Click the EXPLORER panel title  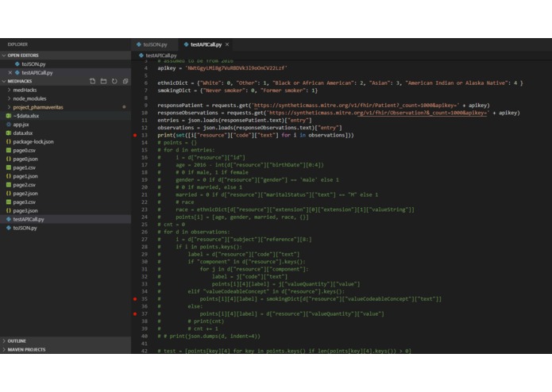pos(17,44)
